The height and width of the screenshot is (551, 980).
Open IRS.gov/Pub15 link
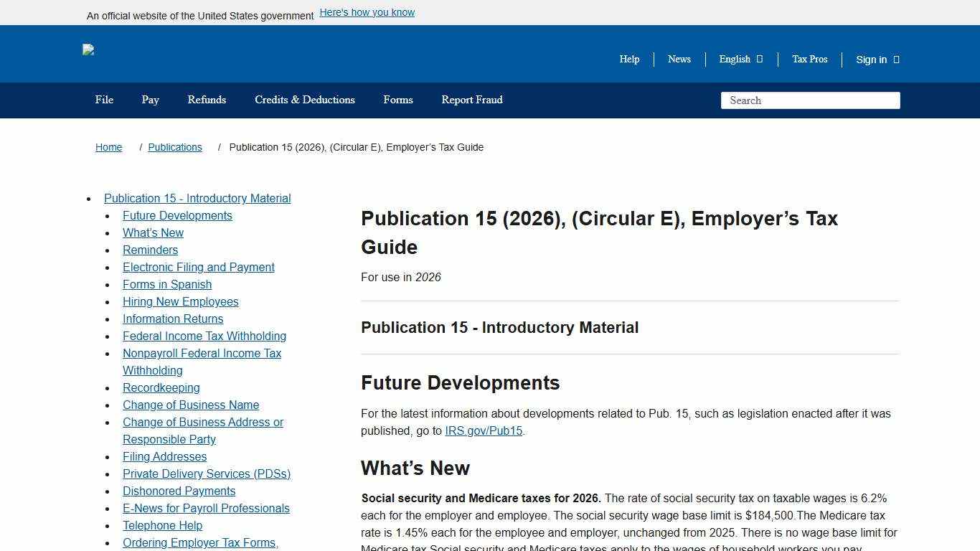pyautogui.click(x=484, y=431)
